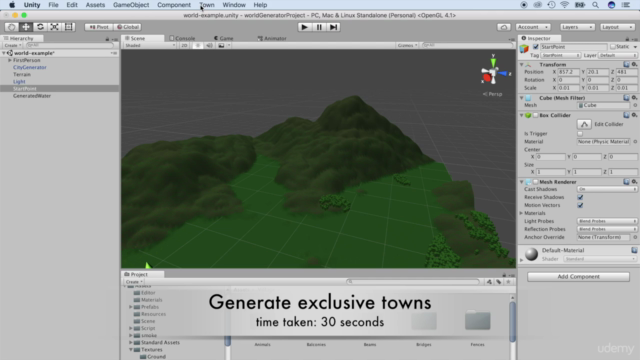Click the StartPoint object cube icon
The width and height of the screenshot is (640, 360).
tap(524, 49)
